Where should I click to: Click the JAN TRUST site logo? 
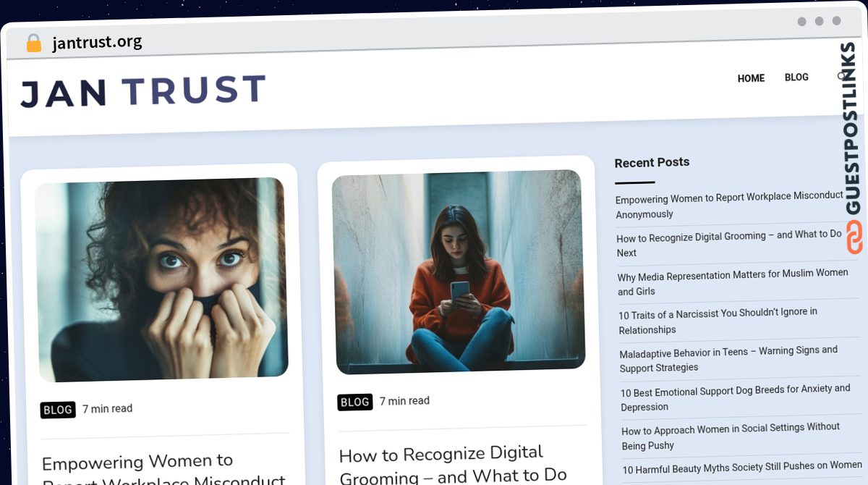(143, 91)
